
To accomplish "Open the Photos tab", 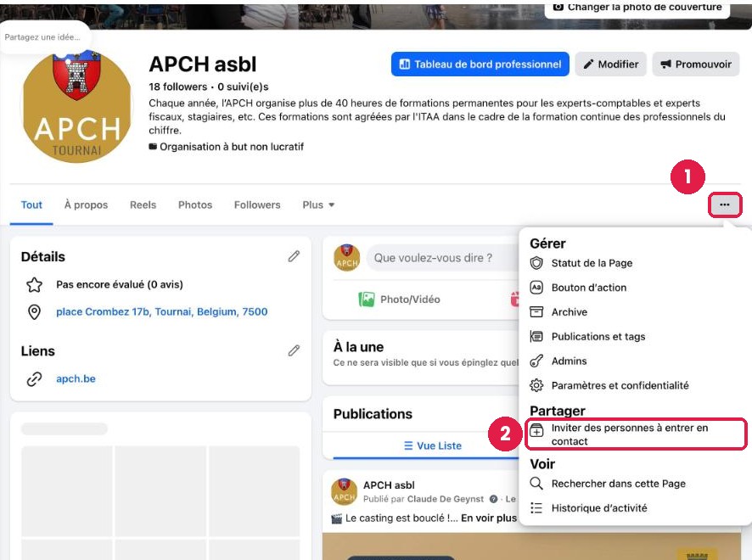I will point(195,204).
